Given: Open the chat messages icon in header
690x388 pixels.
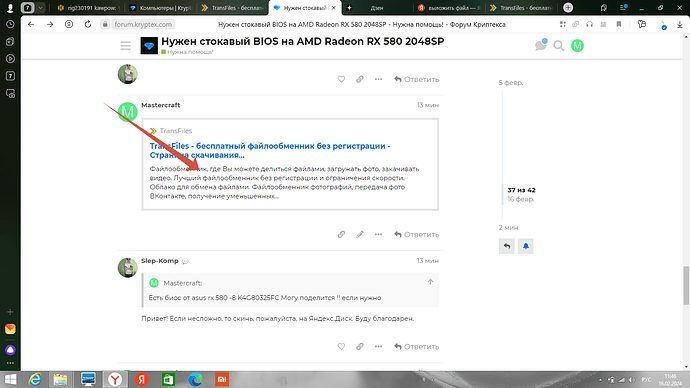Looking at the screenshot, I should point(541,45).
